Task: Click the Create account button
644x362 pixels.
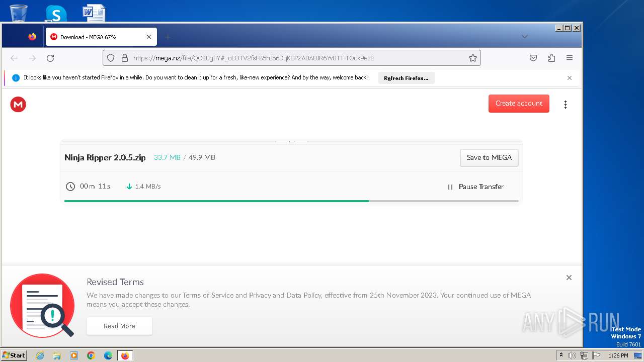Action: click(x=519, y=104)
